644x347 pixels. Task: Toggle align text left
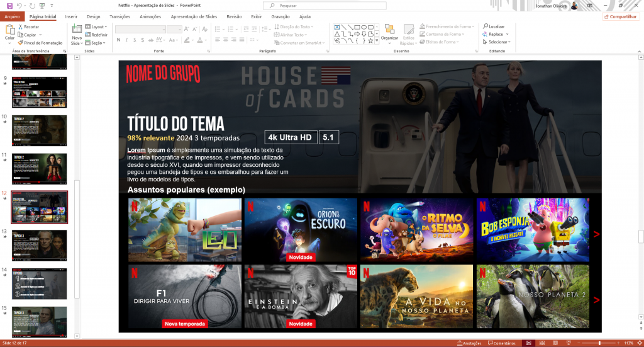click(x=218, y=40)
